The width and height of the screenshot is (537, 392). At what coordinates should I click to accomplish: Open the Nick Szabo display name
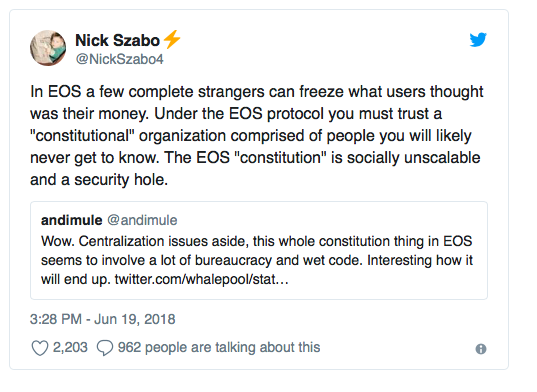(x=117, y=40)
